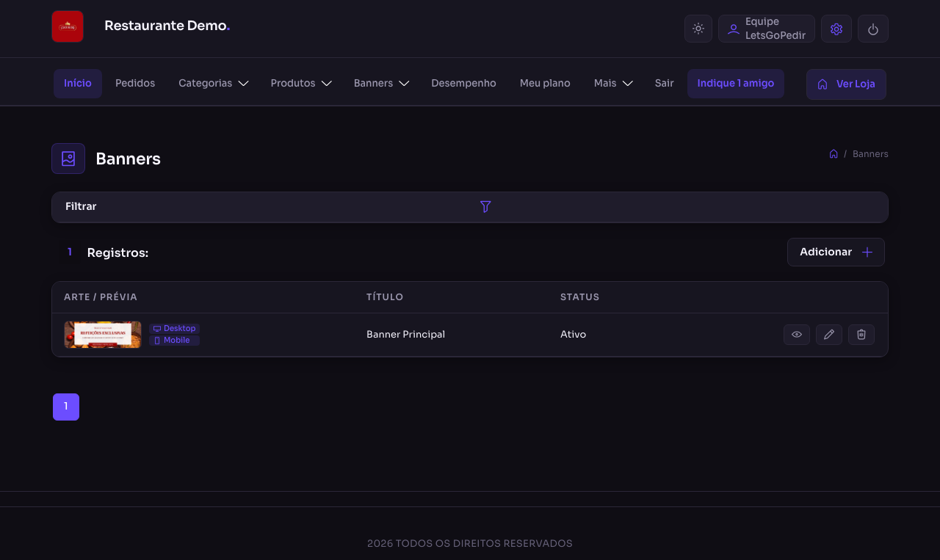Click the Mobile tag on the banner
The width and height of the screenshot is (940, 560).
[x=175, y=341]
